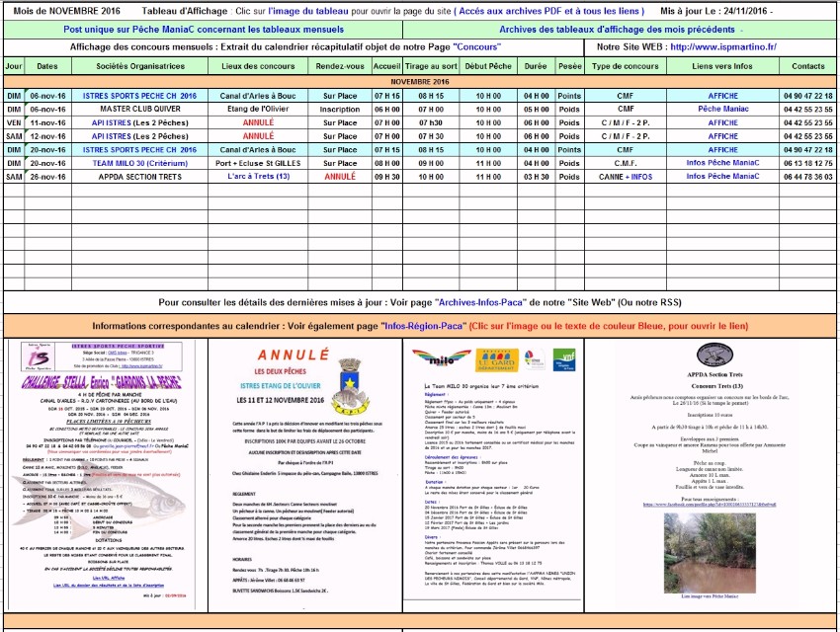
Task: Open the 'Post unique sur Pêche ManiaC' link
Action: point(204,30)
